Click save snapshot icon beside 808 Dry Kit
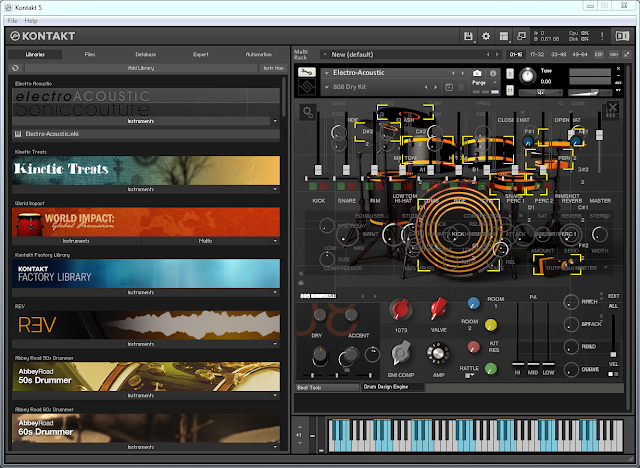 coord(449,87)
